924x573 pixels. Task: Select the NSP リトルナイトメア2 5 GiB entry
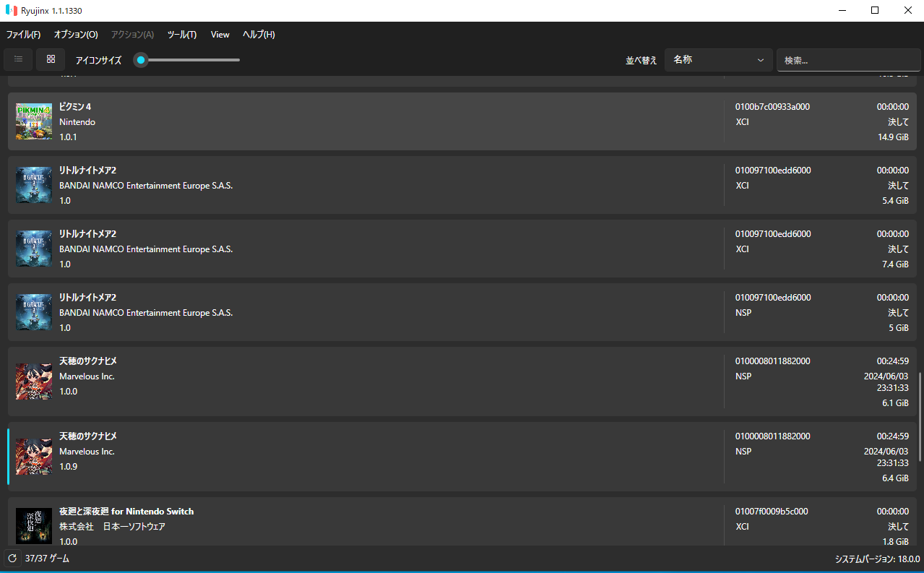[361, 312]
